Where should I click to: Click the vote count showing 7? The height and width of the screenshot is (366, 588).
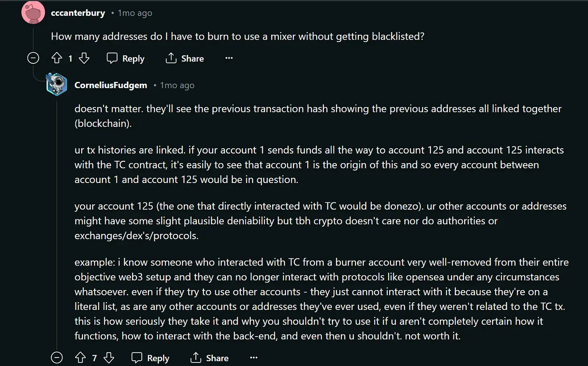coord(94,358)
